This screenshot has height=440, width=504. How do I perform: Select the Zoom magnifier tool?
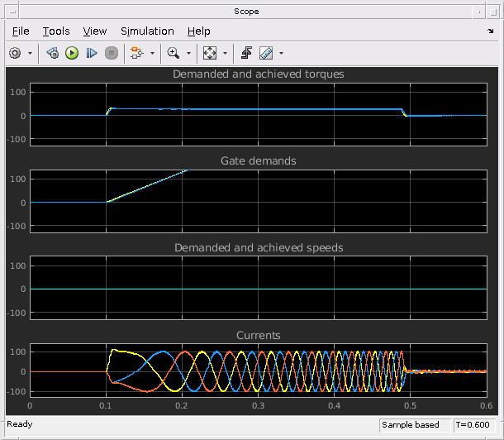pyautogui.click(x=174, y=53)
